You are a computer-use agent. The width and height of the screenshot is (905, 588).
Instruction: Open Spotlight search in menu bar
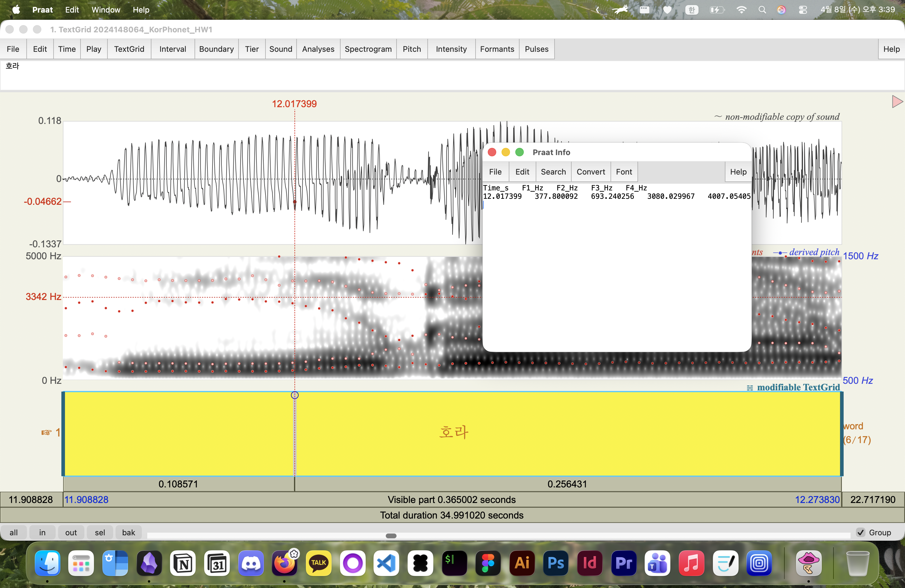coord(762,10)
